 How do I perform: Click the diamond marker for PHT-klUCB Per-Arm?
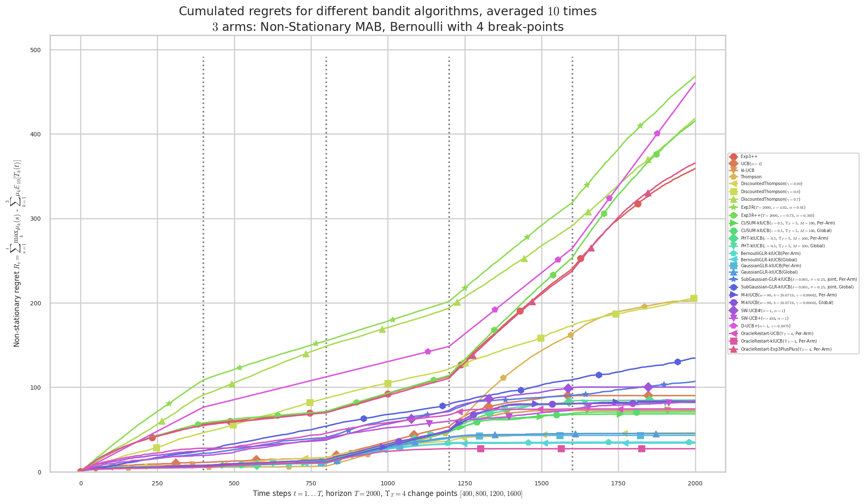tap(733, 238)
